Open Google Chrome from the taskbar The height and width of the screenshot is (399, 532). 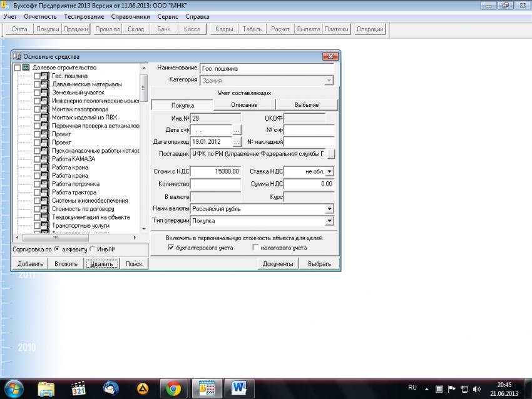[173, 388]
